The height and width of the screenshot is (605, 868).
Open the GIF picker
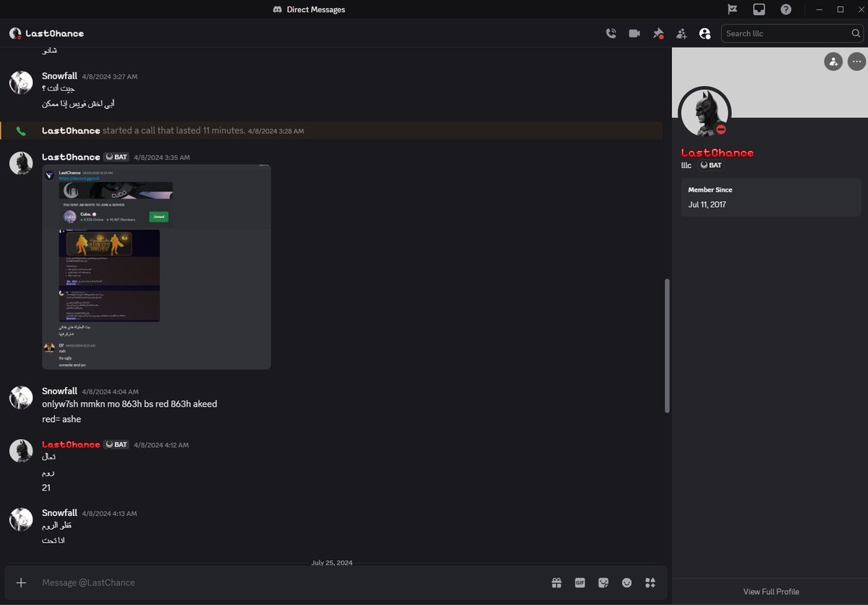tap(579, 583)
